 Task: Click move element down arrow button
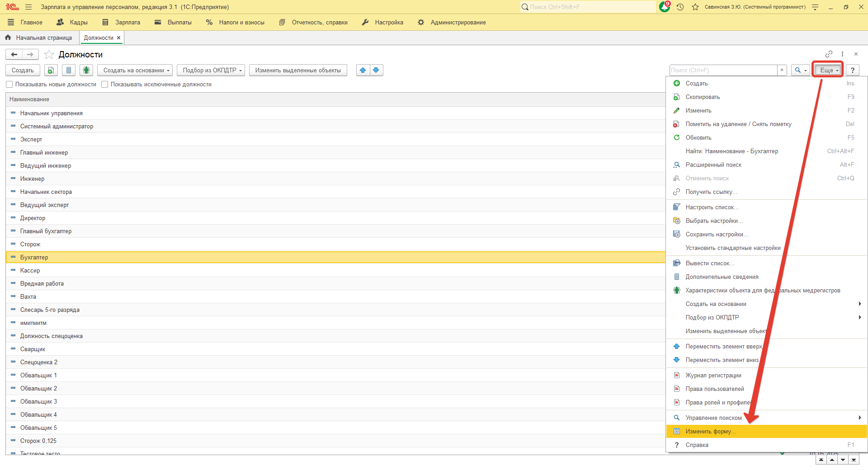(376, 70)
